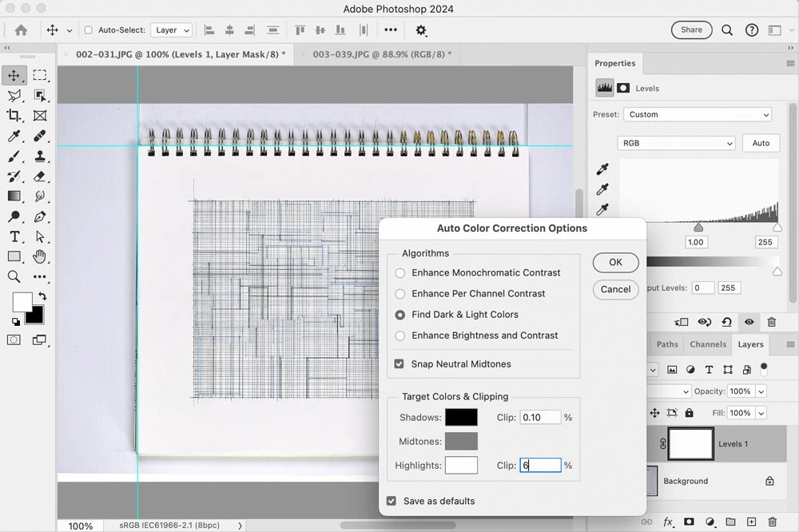
Task: Delete the adjustment layer with trash icon
Action: click(772, 322)
